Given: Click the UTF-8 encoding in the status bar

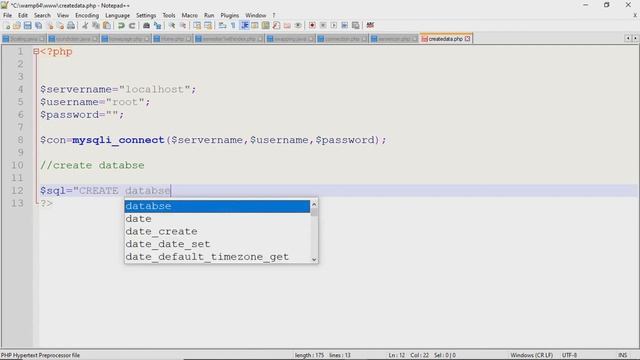Looking at the screenshot, I should pyautogui.click(x=569, y=356).
